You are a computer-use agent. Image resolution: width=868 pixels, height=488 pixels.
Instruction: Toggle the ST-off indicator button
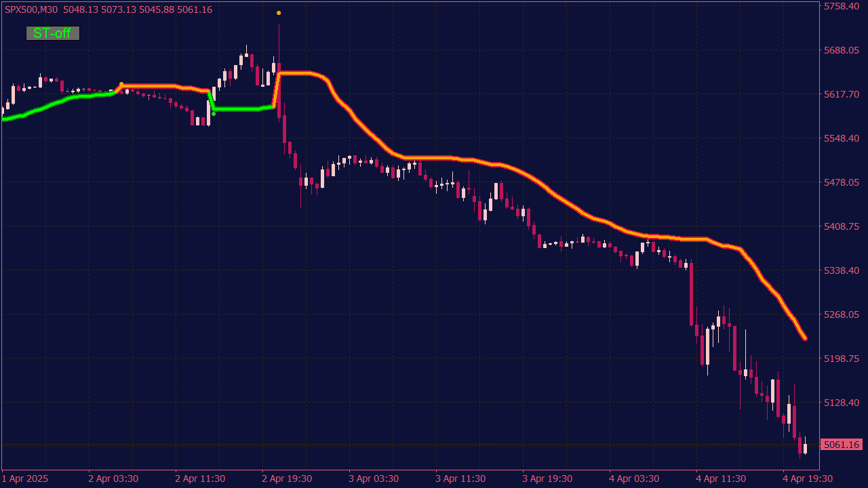[x=53, y=33]
